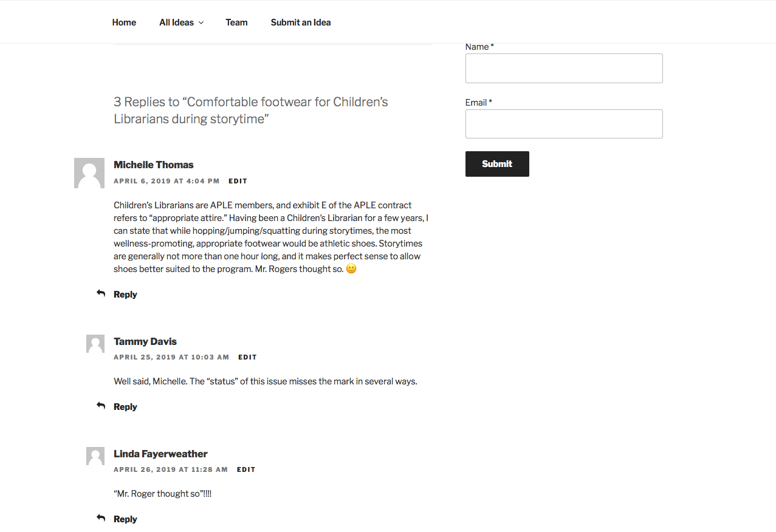Edit Michelle Thomas's comment
The image size is (776, 532).
click(x=238, y=181)
